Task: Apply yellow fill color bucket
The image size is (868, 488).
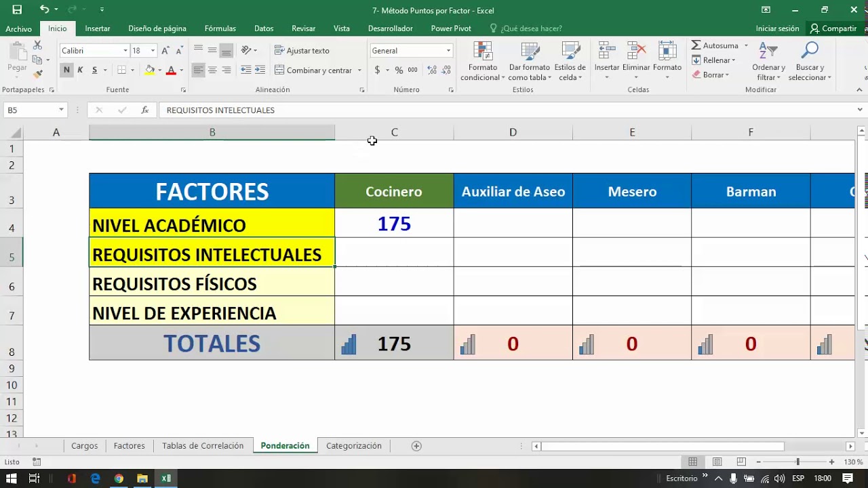Action: click(x=150, y=70)
